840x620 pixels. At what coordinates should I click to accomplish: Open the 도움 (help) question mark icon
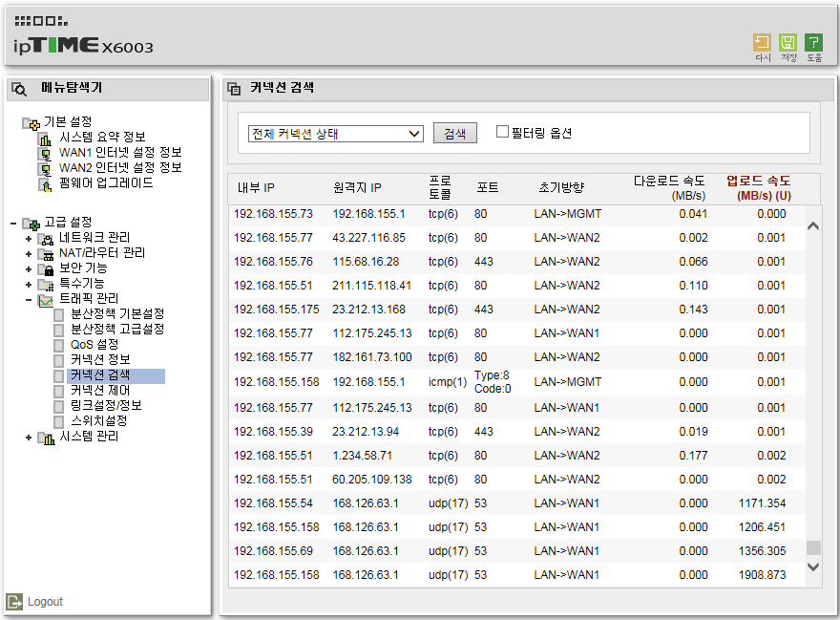(x=813, y=42)
